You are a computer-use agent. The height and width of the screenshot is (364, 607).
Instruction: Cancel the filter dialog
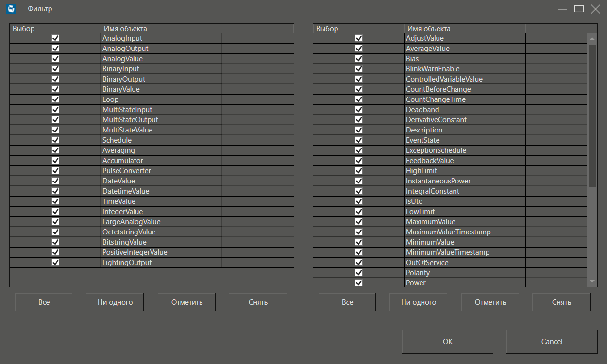click(x=552, y=342)
